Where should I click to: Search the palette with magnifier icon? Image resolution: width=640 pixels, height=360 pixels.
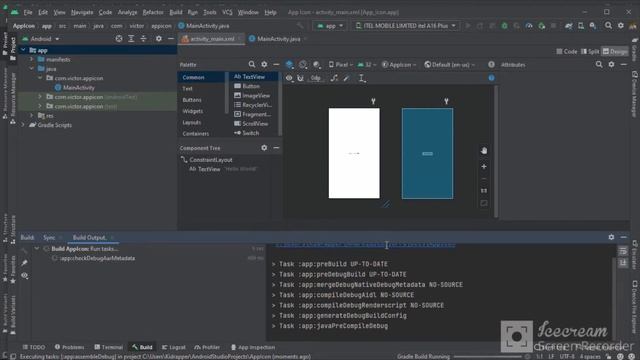click(252, 64)
